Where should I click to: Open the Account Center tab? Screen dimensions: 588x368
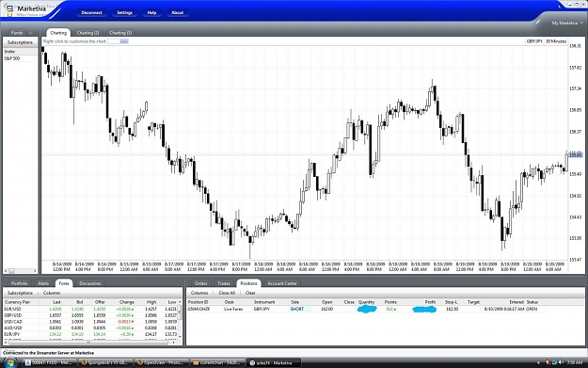point(282,283)
